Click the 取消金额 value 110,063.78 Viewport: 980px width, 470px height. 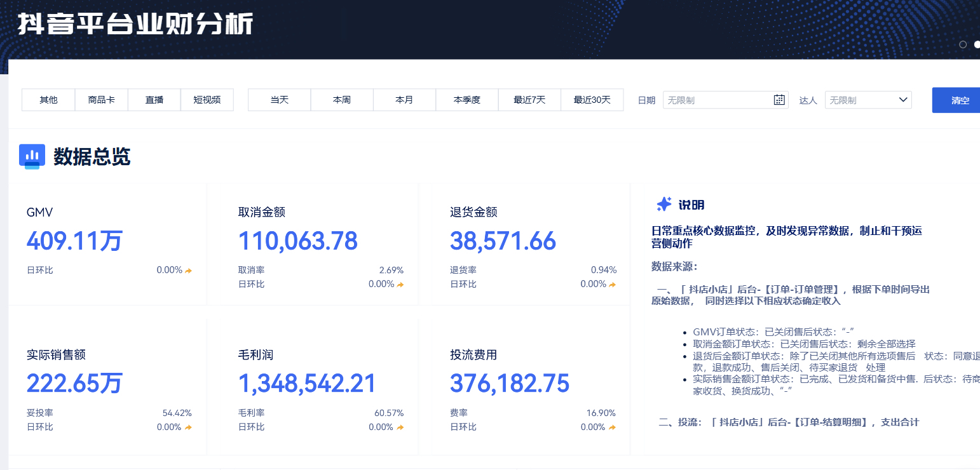(298, 241)
